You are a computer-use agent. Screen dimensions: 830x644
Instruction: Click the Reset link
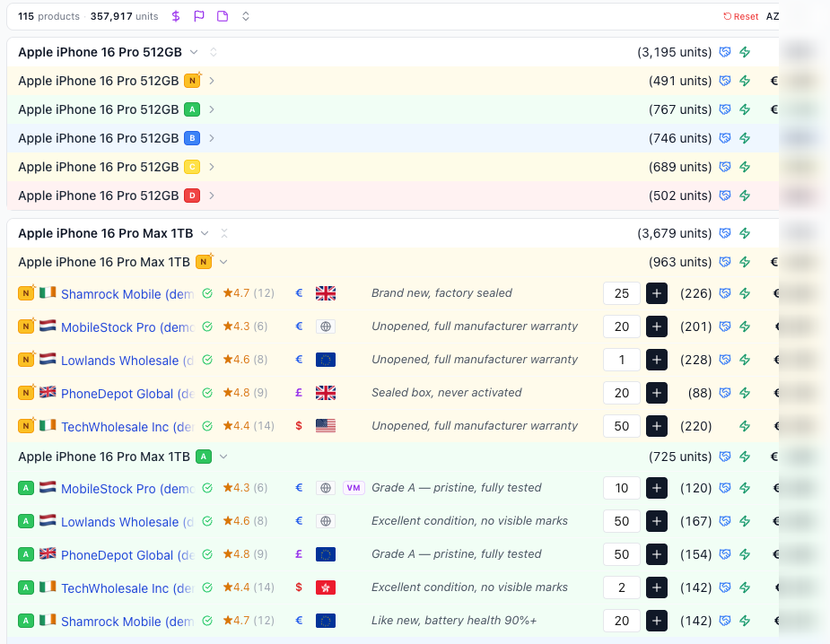741,16
